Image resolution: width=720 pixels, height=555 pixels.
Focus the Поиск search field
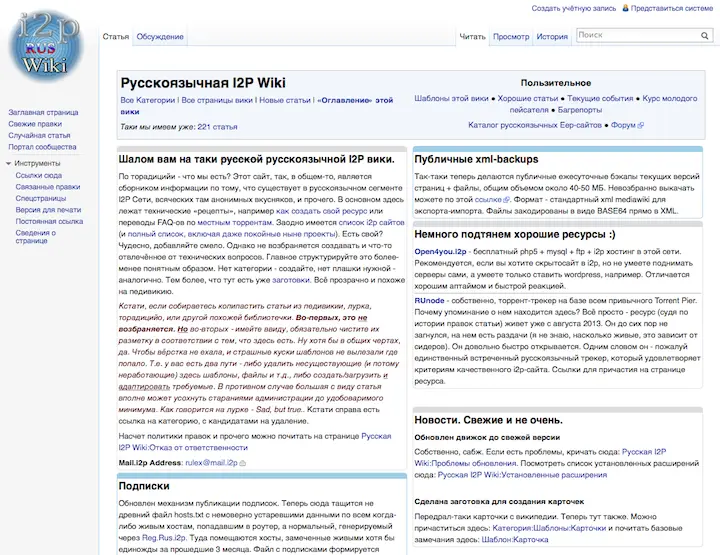[635, 35]
